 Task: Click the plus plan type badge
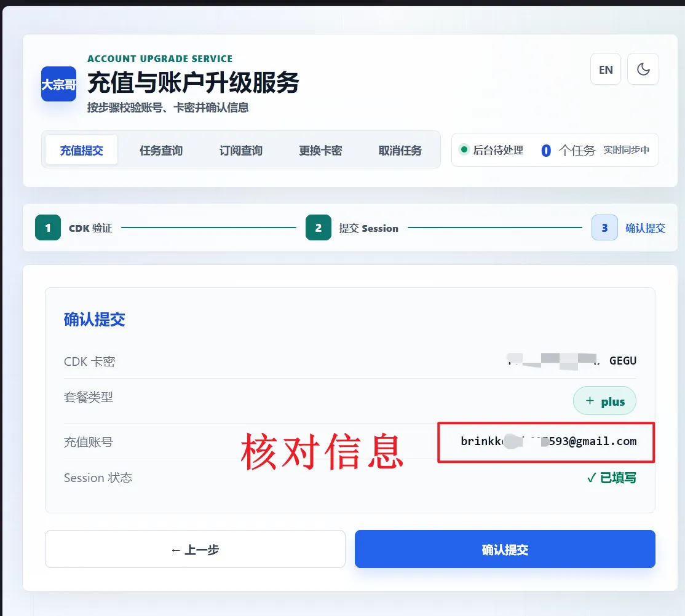tap(604, 401)
